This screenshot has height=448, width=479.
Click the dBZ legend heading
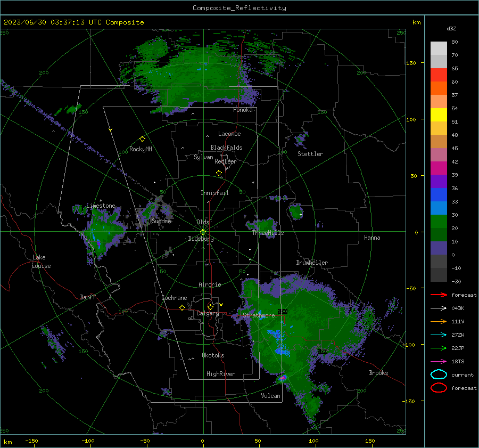(x=451, y=29)
